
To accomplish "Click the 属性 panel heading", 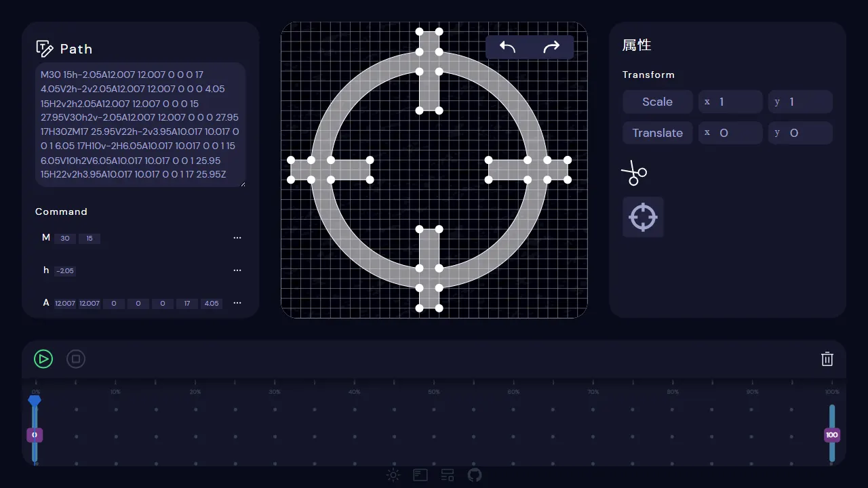I will point(637,45).
